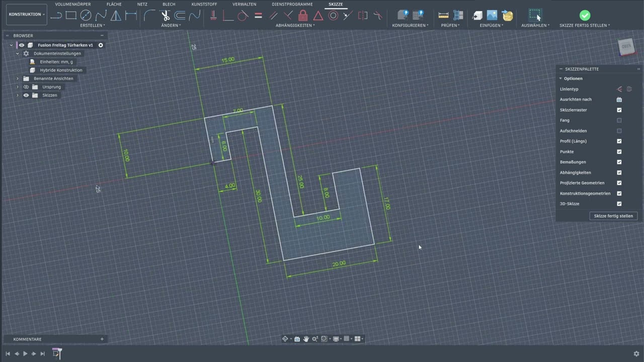Apply Tangent constraint
Viewport: 644px width, 362px height.
243,16
